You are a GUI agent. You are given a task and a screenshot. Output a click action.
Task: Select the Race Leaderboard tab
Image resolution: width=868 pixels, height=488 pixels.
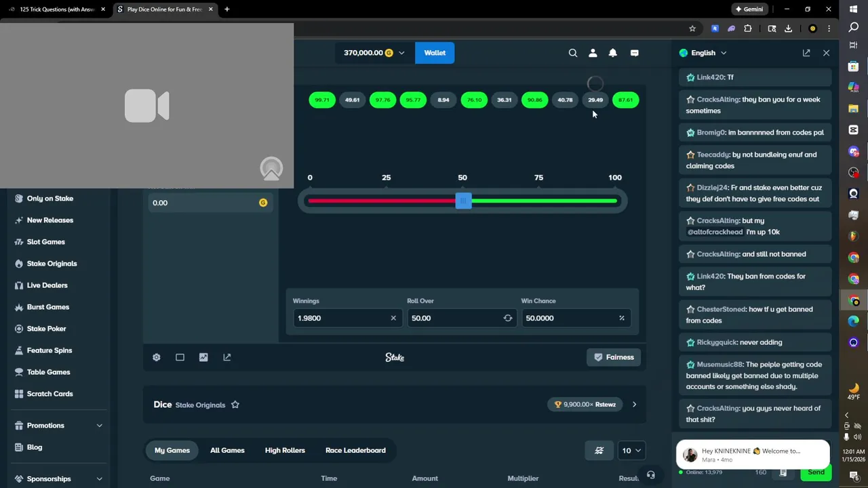click(355, 450)
